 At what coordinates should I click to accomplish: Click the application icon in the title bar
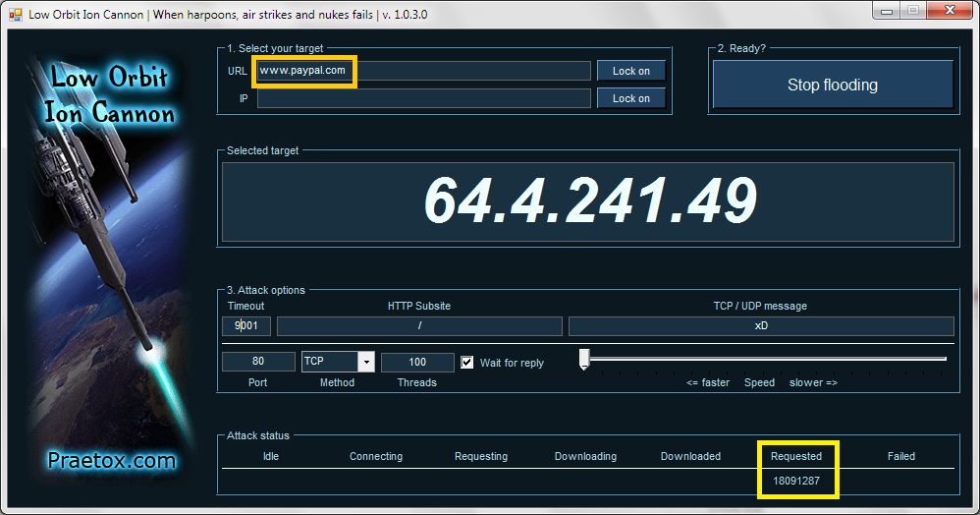click(x=16, y=14)
